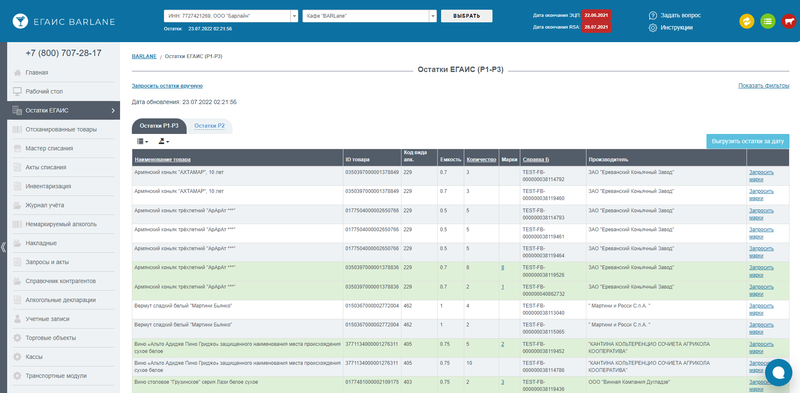The height and width of the screenshot is (393, 800).
Task: Sort by Количество column header
Action: 481,160
